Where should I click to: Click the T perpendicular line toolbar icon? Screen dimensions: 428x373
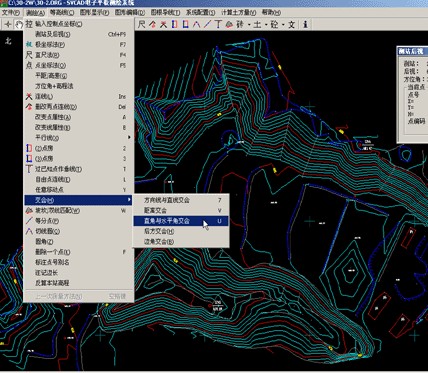(x=218, y=24)
